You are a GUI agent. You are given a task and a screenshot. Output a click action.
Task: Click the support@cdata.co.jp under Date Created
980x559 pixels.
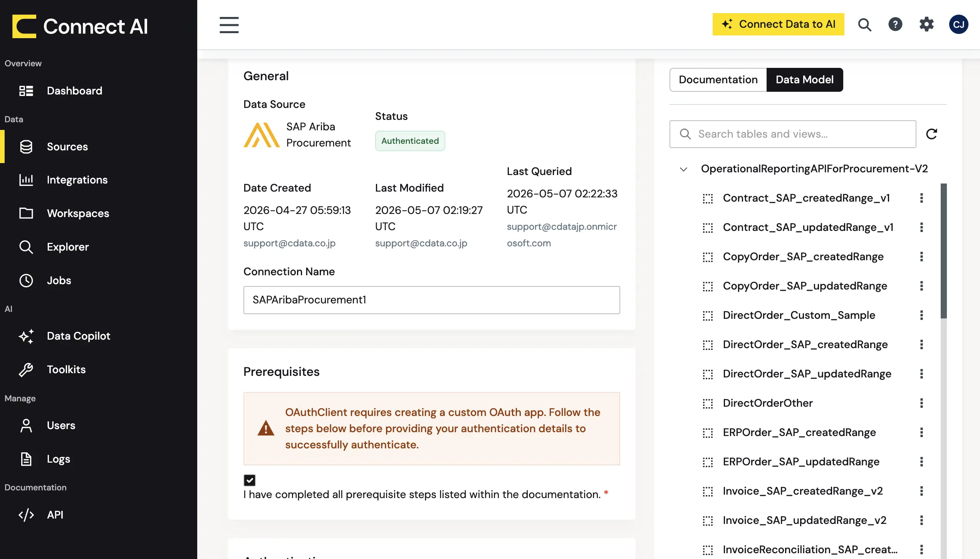point(289,243)
